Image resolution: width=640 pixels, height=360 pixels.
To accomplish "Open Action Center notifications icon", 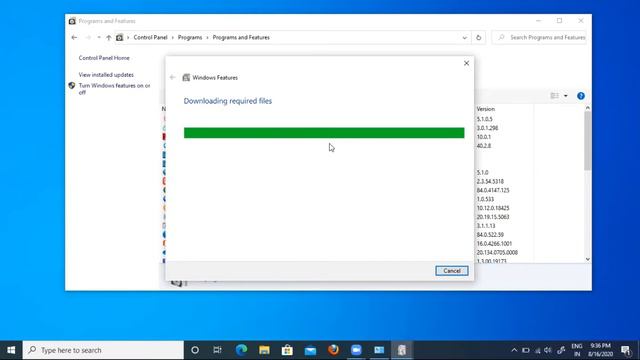I will (625, 350).
